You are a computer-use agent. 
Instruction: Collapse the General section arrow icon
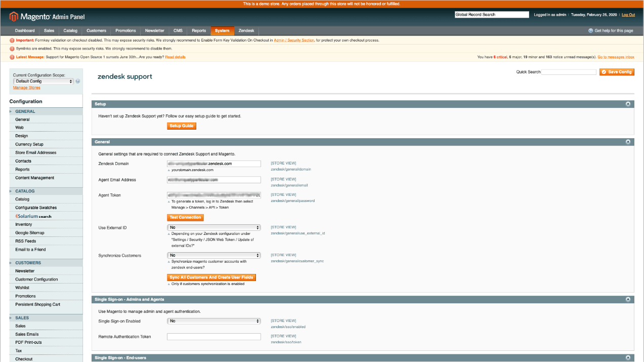pyautogui.click(x=628, y=142)
